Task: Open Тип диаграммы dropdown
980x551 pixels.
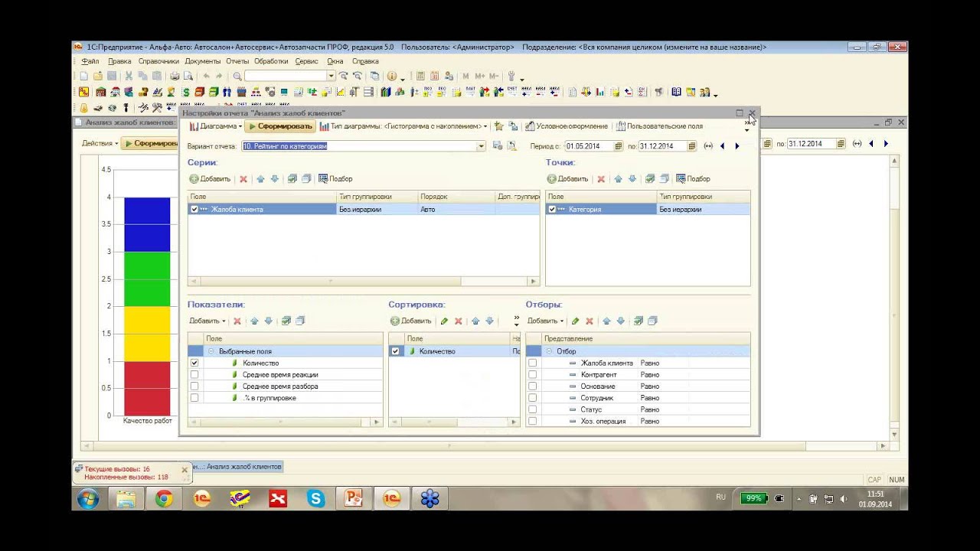Action: click(403, 126)
